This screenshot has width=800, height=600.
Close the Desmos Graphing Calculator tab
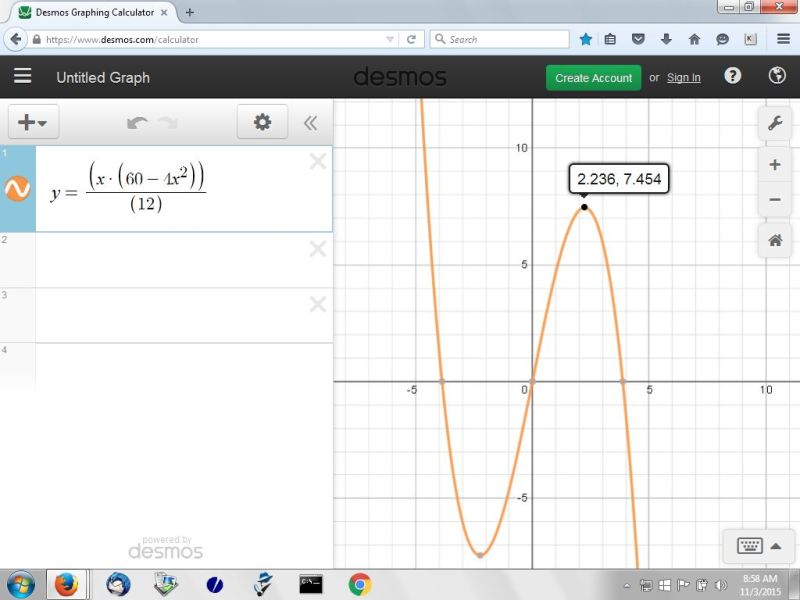click(164, 12)
